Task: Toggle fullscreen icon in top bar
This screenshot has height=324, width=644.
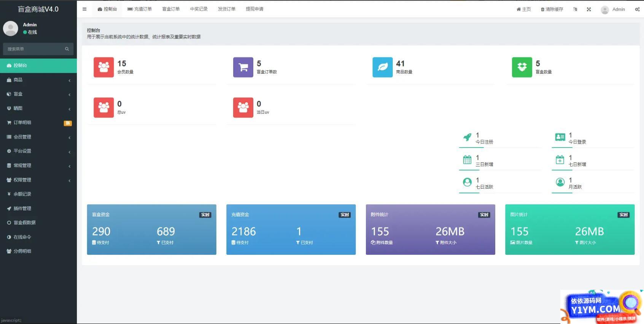Action: tap(589, 10)
